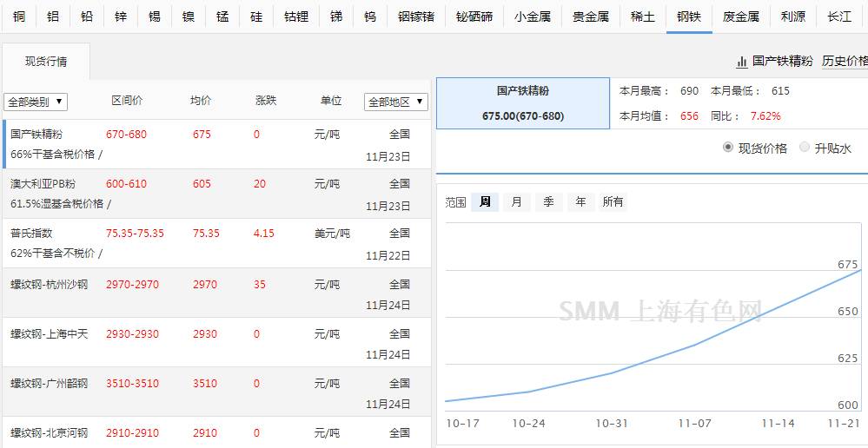Go to the 铋硒碲 tab
The height and width of the screenshot is (448, 868).
point(474,16)
